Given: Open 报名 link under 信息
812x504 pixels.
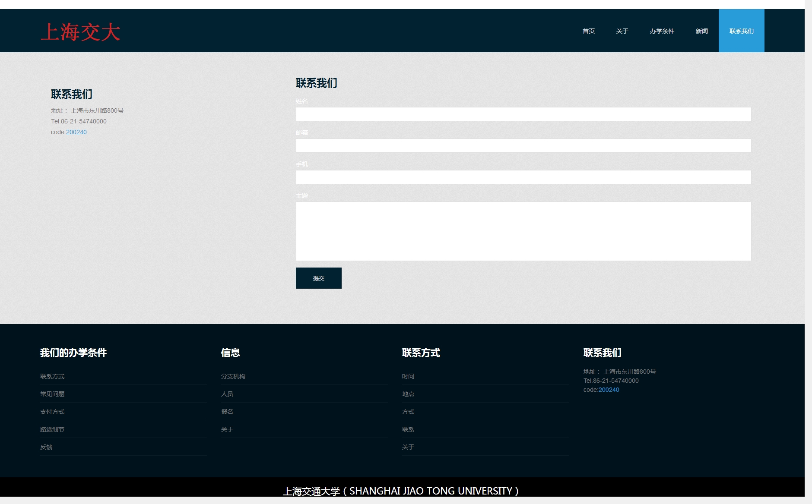Looking at the screenshot, I should pyautogui.click(x=227, y=412).
